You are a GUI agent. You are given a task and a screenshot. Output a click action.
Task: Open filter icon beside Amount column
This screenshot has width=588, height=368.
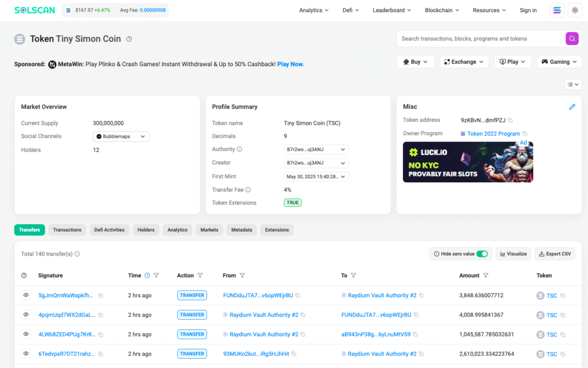click(x=486, y=275)
